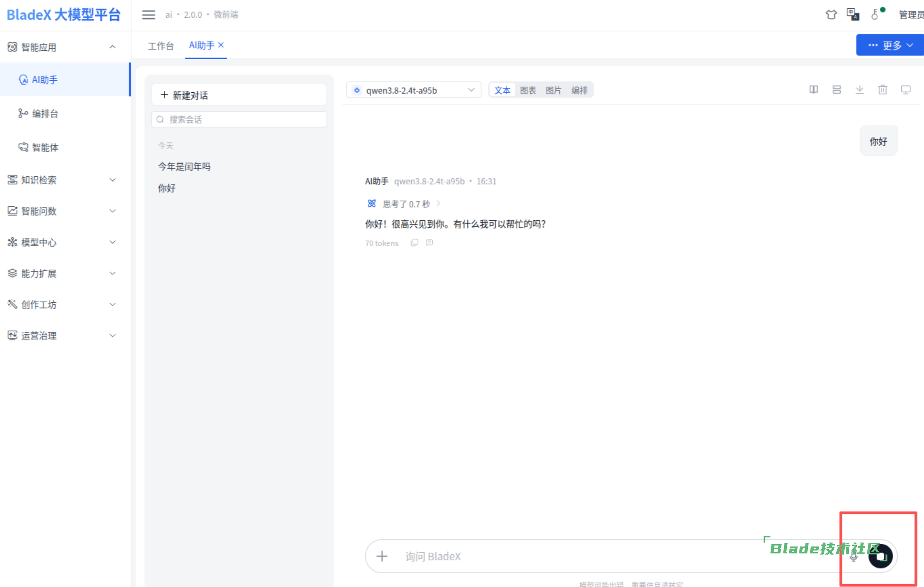924x587 pixels.
Task: Click the 搜索会话 search field
Action: (x=239, y=119)
